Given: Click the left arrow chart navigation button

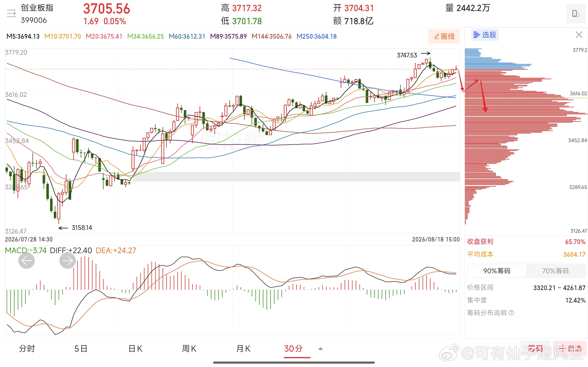Looking at the screenshot, I should 26,261.
